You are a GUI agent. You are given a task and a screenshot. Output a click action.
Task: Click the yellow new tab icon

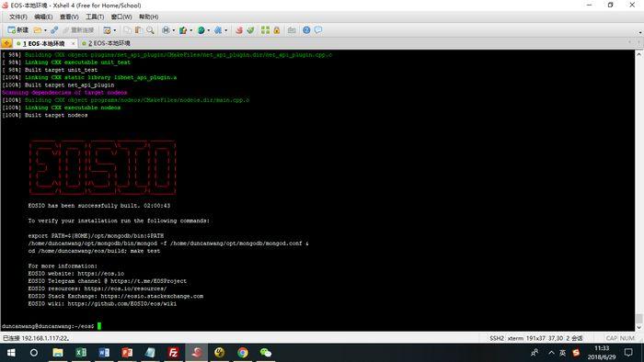[x=6, y=43]
